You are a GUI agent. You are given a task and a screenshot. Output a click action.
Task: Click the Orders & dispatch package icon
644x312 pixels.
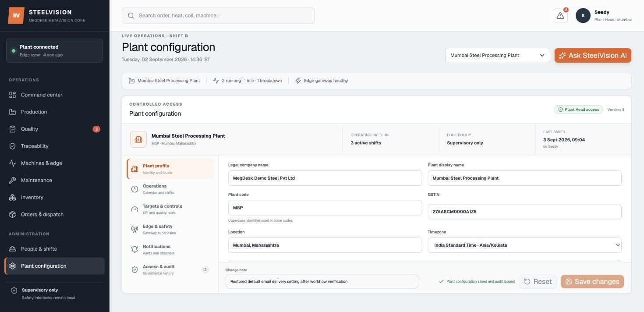(13, 215)
